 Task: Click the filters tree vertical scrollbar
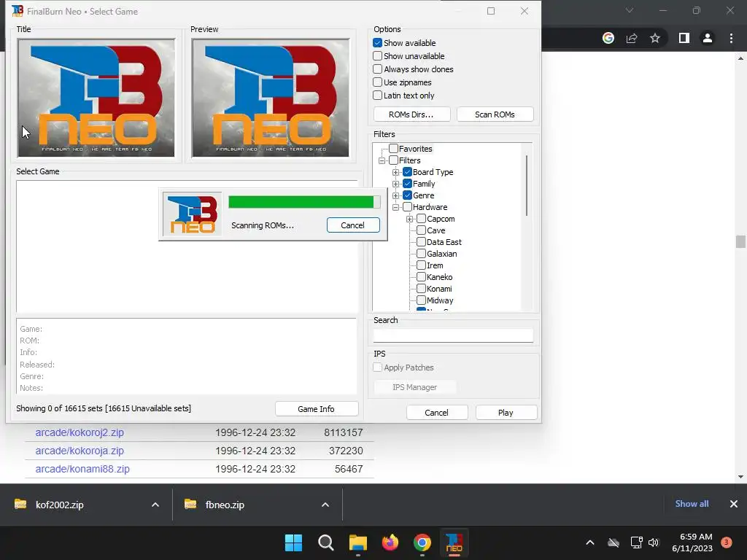(x=527, y=186)
